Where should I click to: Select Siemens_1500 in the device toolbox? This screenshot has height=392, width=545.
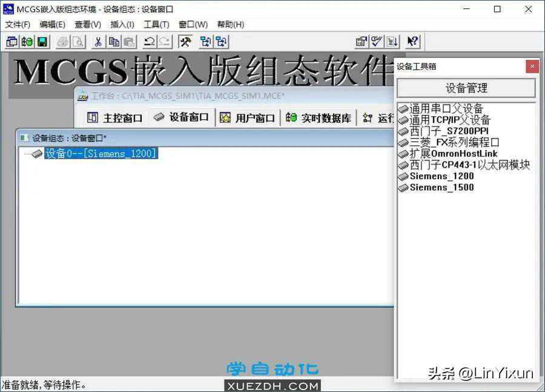pyautogui.click(x=441, y=188)
